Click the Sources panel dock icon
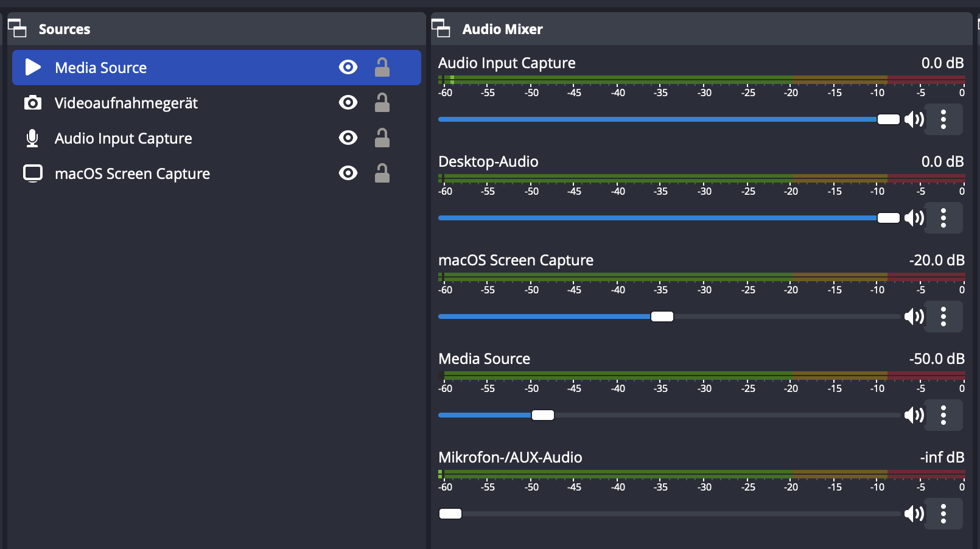The height and width of the screenshot is (549, 980). 17,28
